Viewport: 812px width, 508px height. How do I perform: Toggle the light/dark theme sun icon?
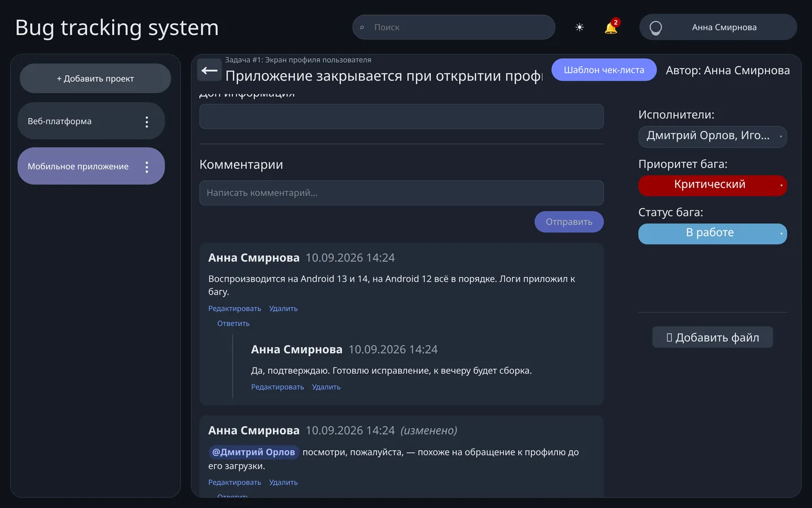579,27
